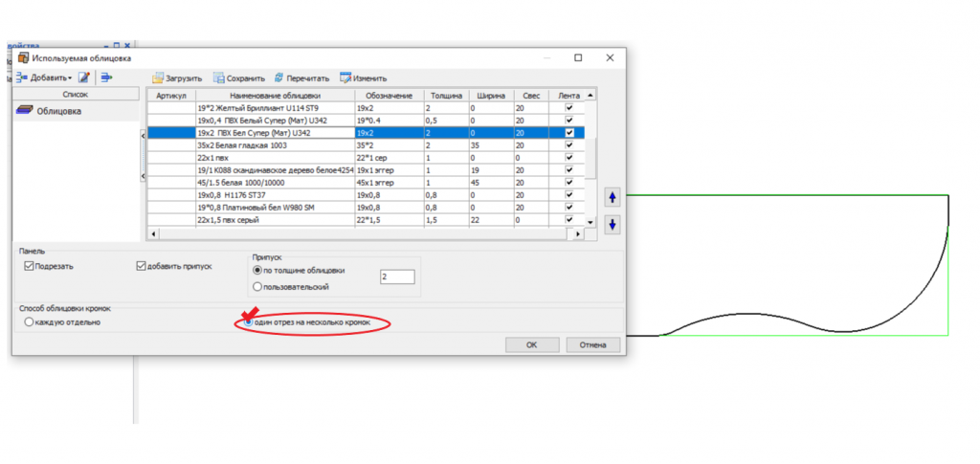
Task: Select the пользовательский allowance radio option
Action: coord(257,286)
